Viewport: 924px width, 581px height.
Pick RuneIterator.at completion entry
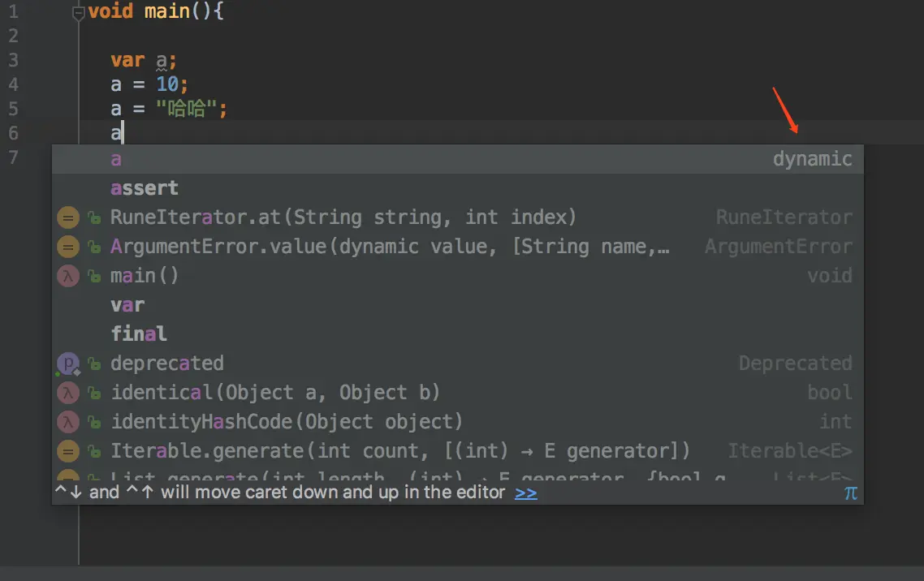click(458, 217)
